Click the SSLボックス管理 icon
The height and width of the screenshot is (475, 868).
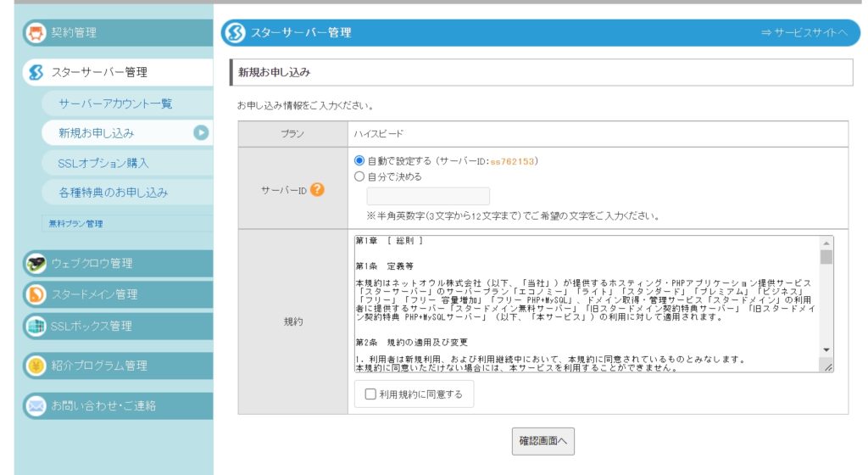pyautogui.click(x=36, y=326)
